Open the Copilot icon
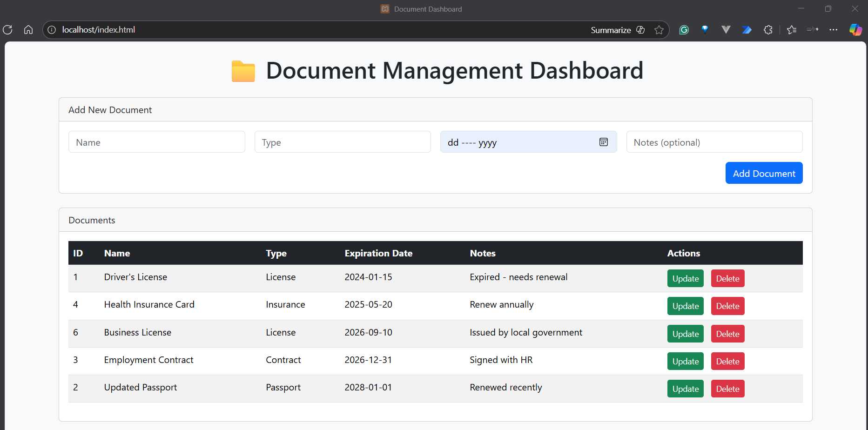This screenshot has height=430, width=868. point(855,30)
